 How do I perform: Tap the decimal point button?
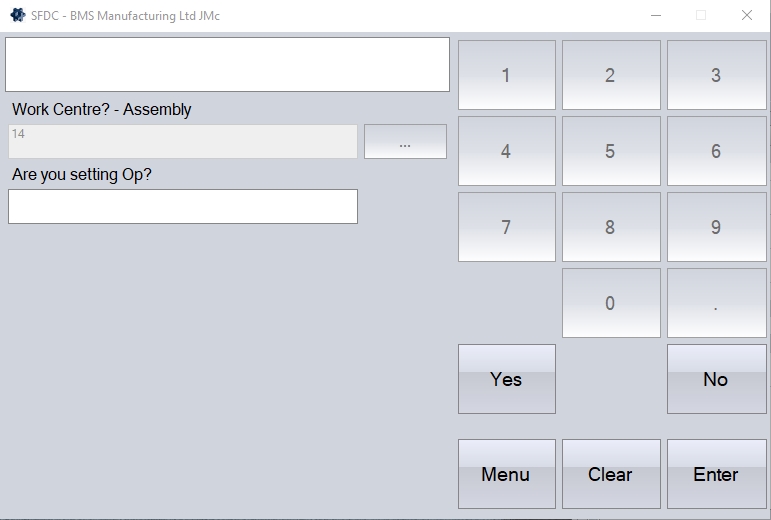(x=716, y=303)
